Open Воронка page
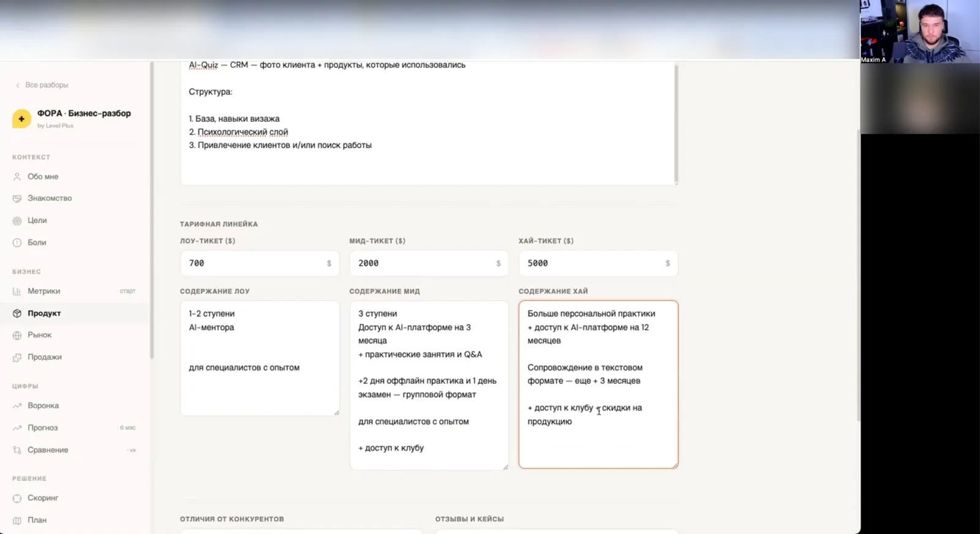Viewport: 980px width, 534px height. click(x=43, y=405)
